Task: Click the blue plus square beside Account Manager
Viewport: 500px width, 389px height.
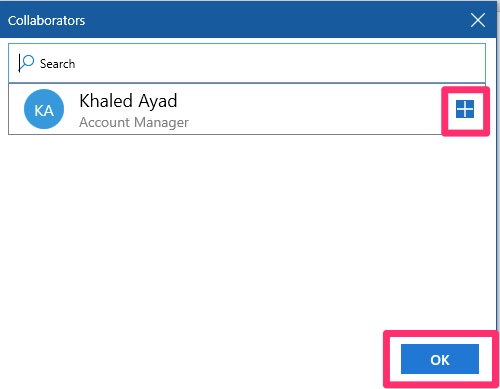Action: (x=465, y=109)
